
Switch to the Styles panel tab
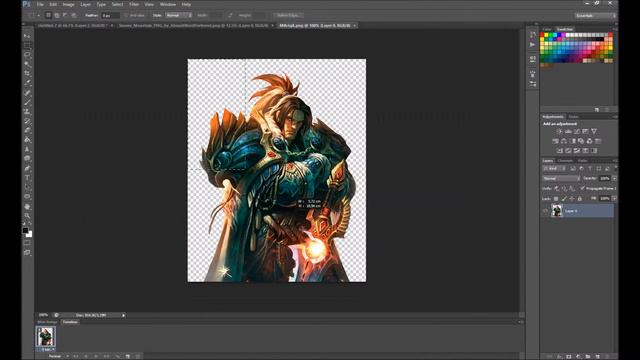coord(574,117)
